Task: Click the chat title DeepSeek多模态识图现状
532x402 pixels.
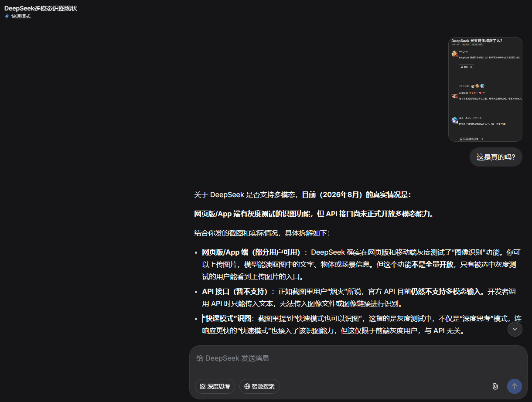Action: point(41,8)
